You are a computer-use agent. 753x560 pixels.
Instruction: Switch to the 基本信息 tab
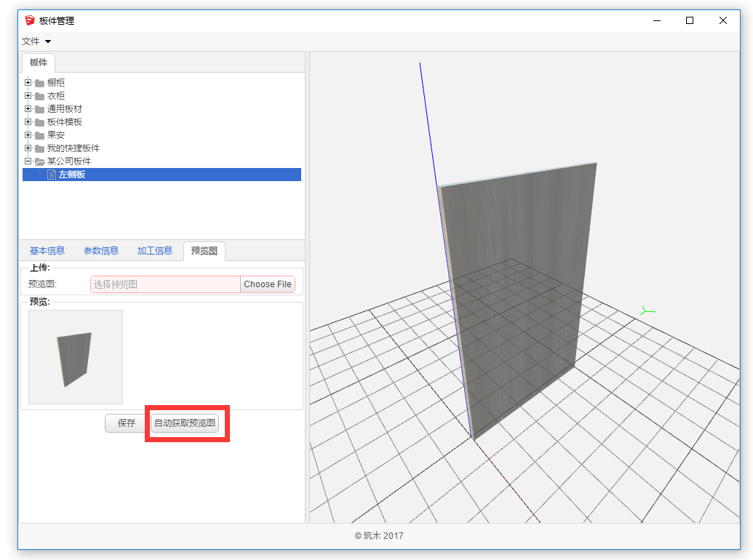(x=47, y=251)
